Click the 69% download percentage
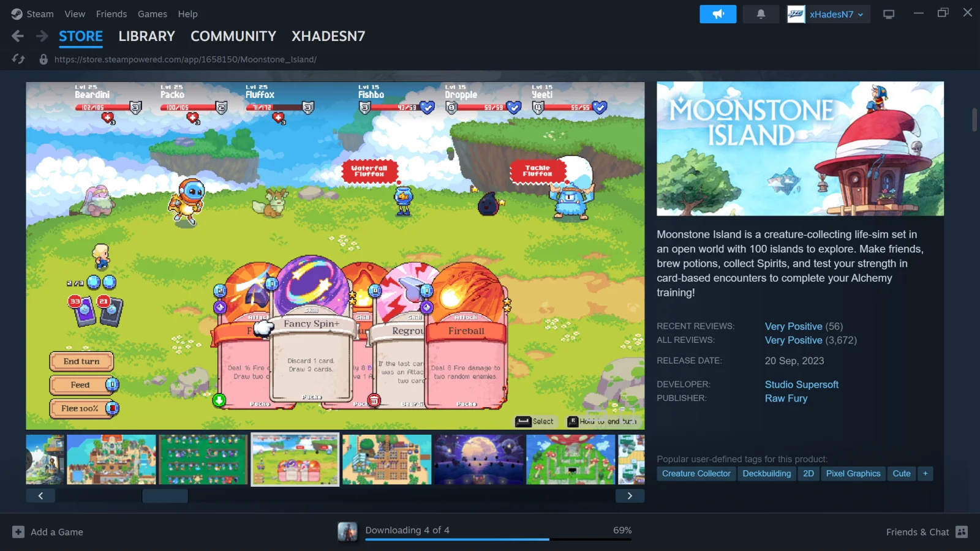 coord(622,530)
